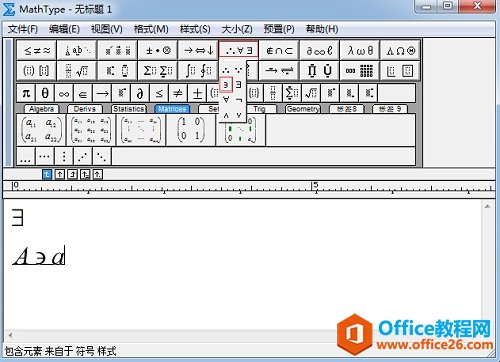Screen dimensions: 500x362
Task: Expand the relational symbols palette (≤≠≈)
Action: pos(37,51)
